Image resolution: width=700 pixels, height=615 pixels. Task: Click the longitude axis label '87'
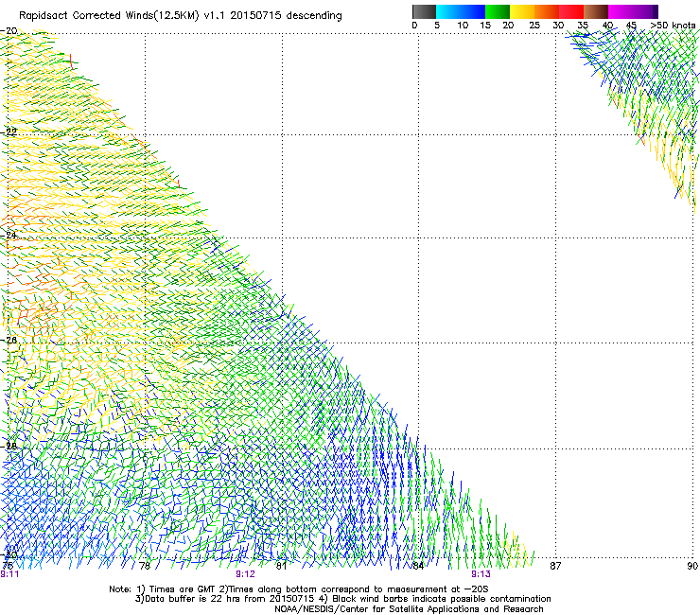[555, 566]
